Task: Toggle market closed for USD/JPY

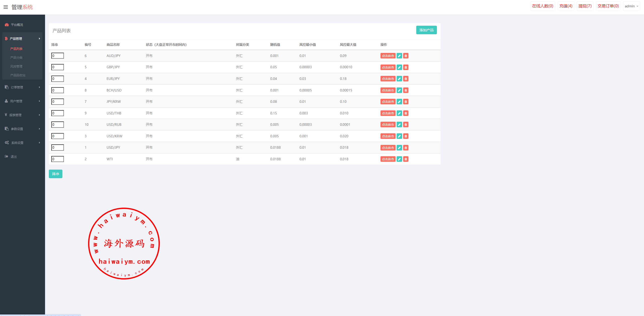Action: [x=388, y=148]
